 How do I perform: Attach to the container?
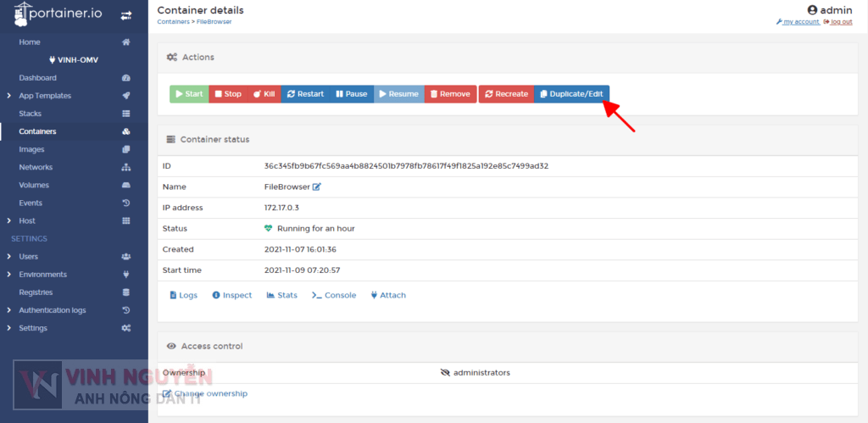388,296
